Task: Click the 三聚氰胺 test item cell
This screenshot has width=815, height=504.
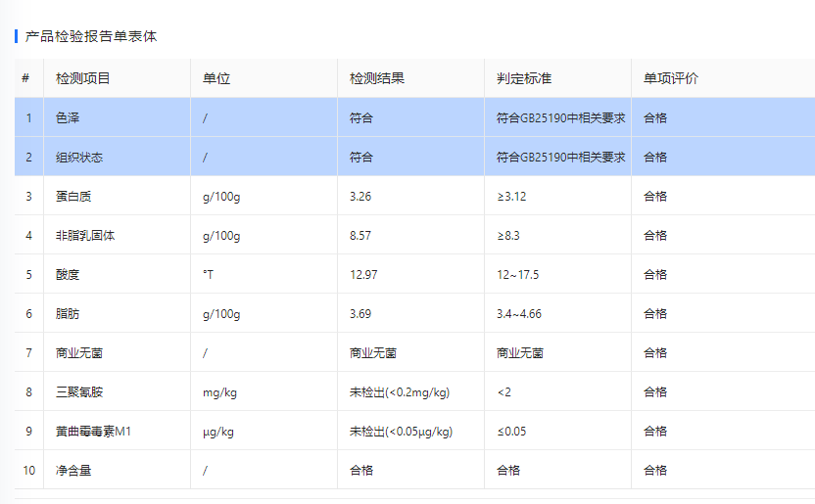Action: [79, 391]
